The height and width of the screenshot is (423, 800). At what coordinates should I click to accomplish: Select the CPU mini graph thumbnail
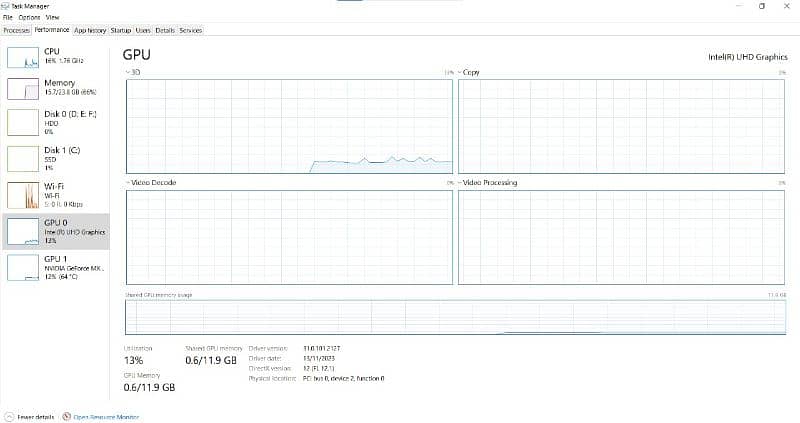click(22, 57)
